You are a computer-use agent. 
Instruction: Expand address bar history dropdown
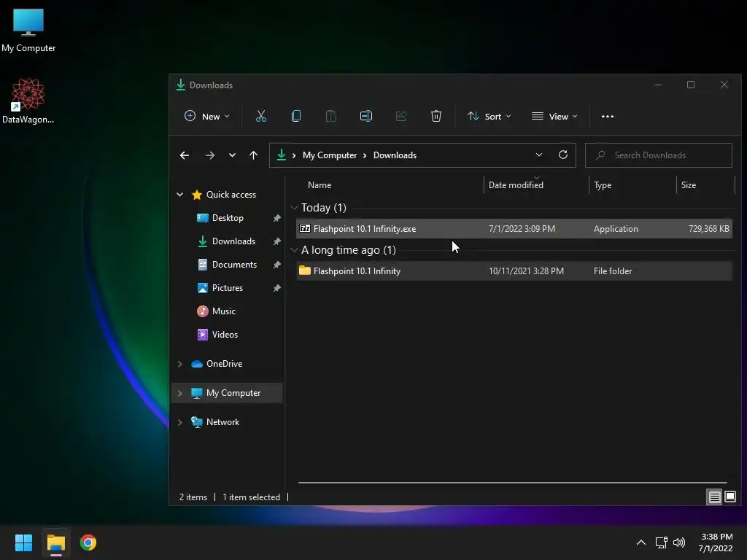[539, 155]
